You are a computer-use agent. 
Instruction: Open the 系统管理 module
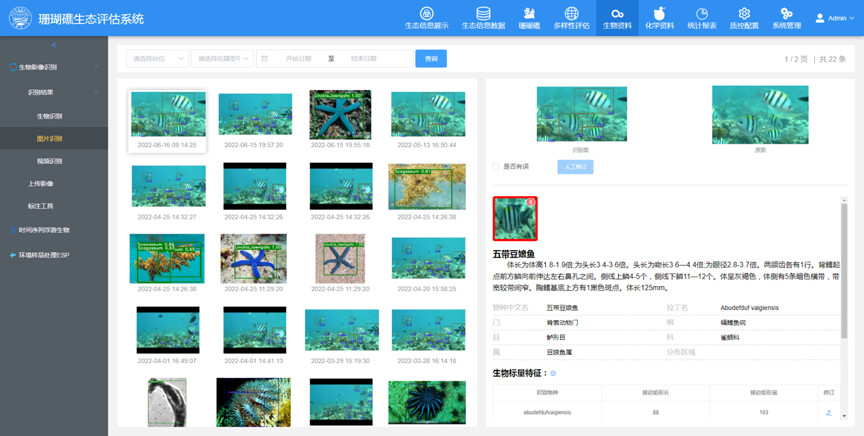coord(786,18)
